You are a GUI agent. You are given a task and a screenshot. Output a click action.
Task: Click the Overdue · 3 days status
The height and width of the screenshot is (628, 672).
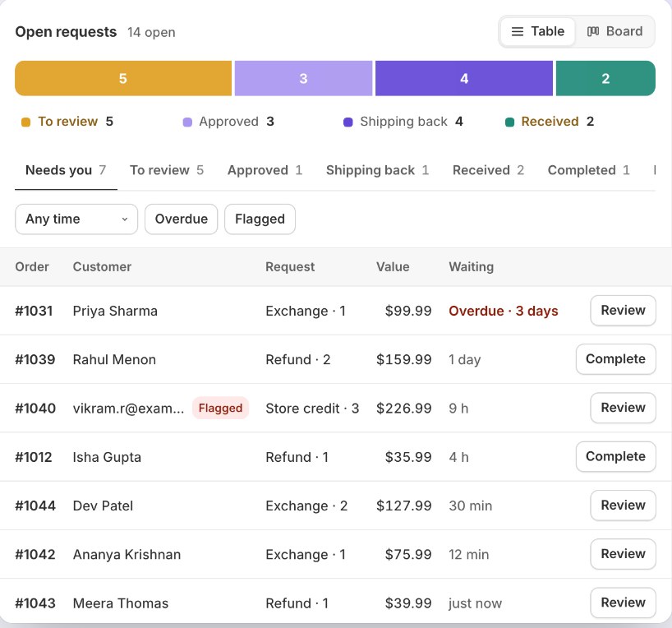[x=503, y=311]
